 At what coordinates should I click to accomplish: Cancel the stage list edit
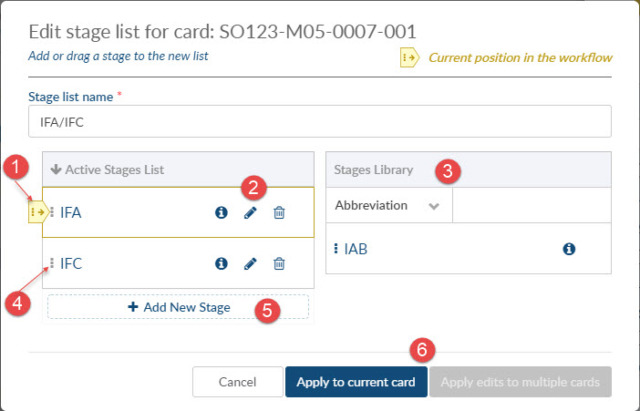pyautogui.click(x=238, y=382)
